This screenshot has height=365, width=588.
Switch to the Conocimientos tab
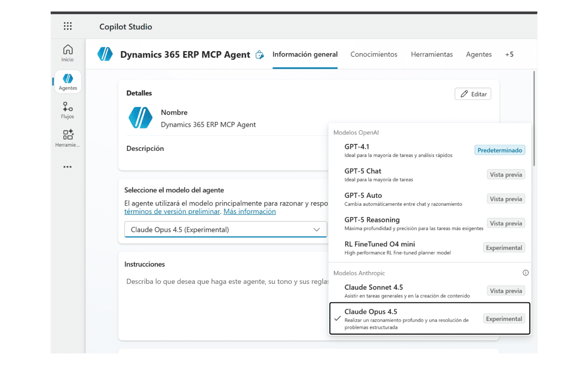(x=374, y=54)
